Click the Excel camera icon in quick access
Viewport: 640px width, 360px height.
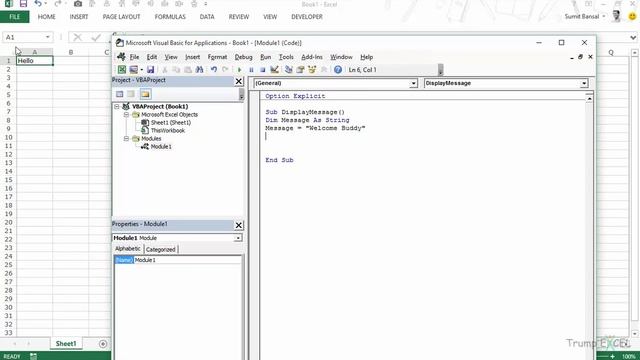click(x=78, y=4)
